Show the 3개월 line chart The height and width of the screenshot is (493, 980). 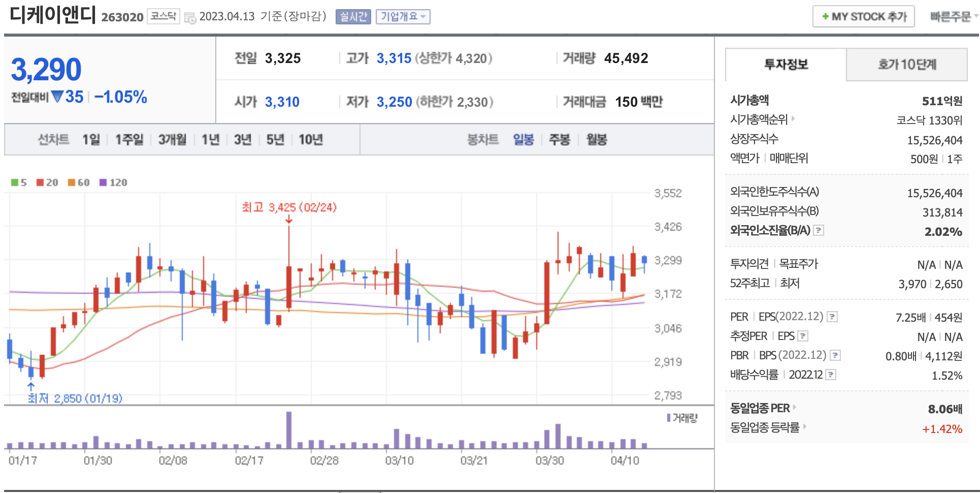tap(172, 139)
